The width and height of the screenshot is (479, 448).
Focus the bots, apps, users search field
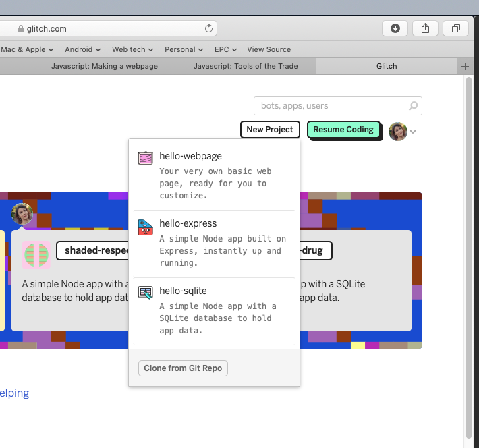(x=338, y=106)
